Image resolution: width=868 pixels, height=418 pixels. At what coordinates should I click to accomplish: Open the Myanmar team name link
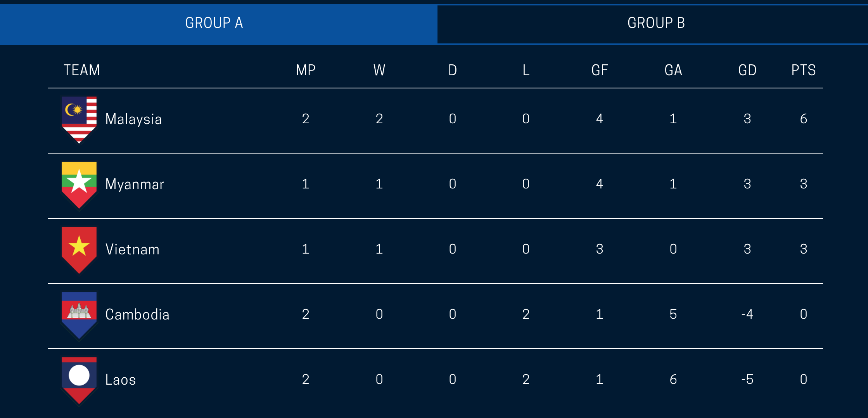[135, 184]
